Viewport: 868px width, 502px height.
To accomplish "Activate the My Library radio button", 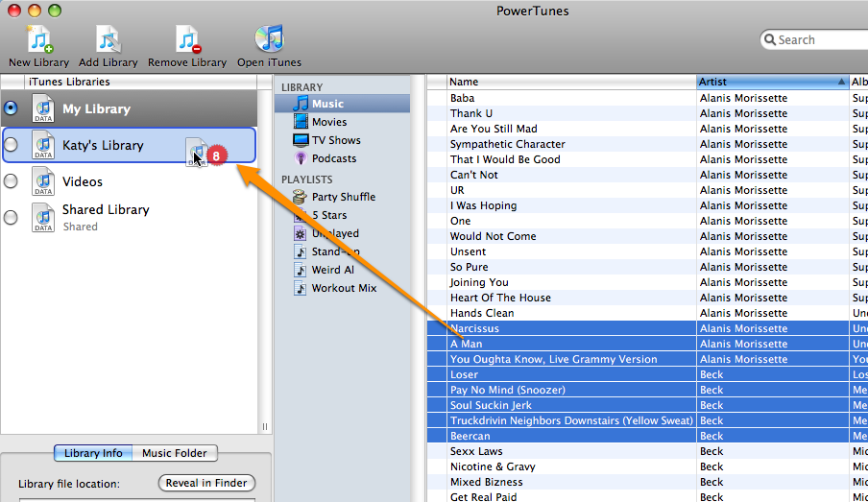I will [12, 108].
